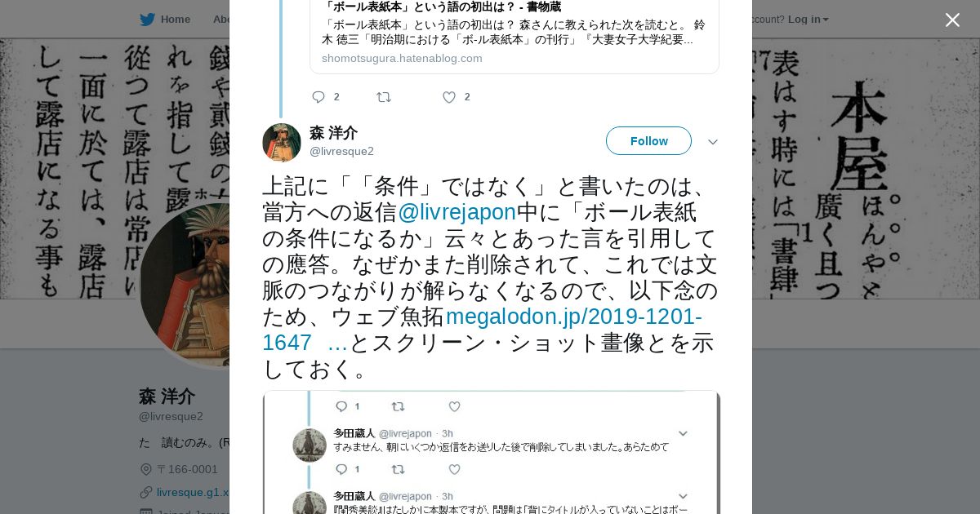
Task: View the attached screenshot image
Action: [x=491, y=453]
